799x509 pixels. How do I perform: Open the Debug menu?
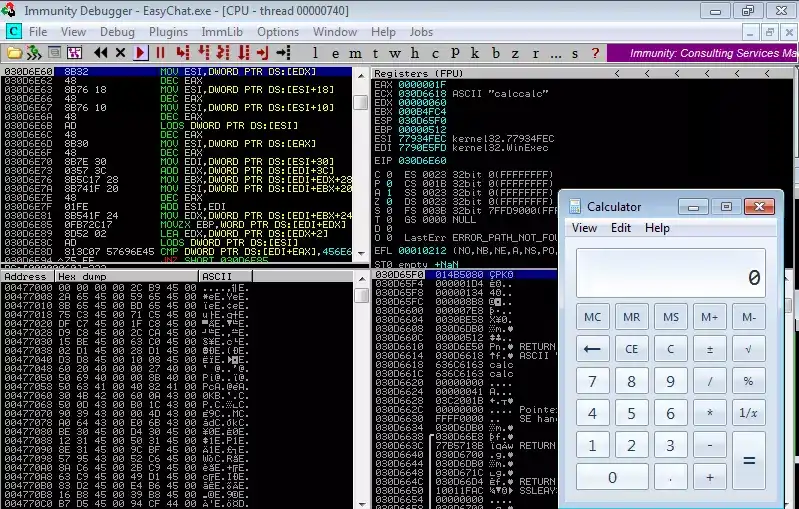pyautogui.click(x=117, y=32)
